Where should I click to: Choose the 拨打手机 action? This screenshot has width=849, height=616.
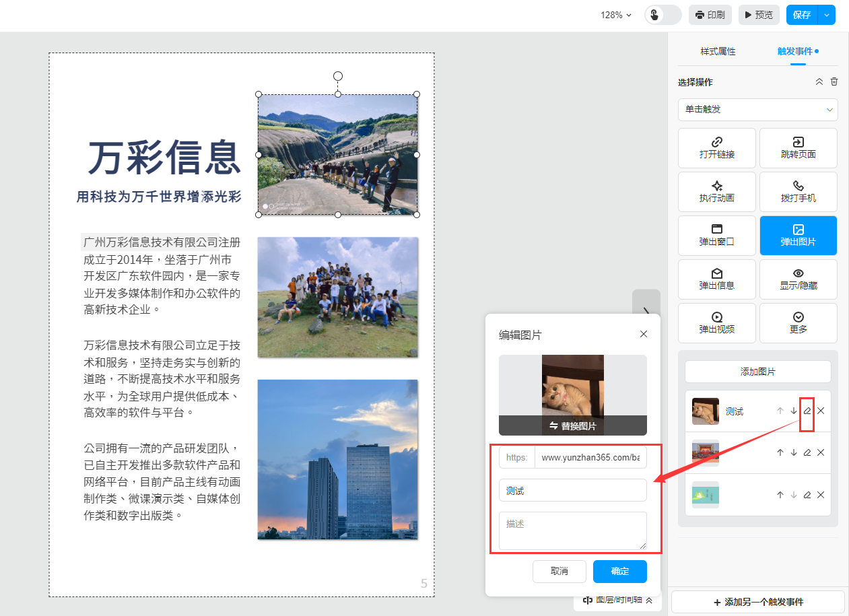798,191
